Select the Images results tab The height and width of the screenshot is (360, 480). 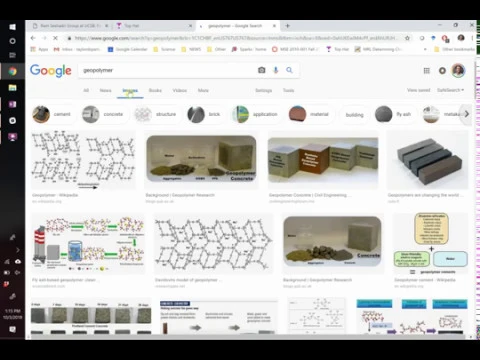click(130, 91)
